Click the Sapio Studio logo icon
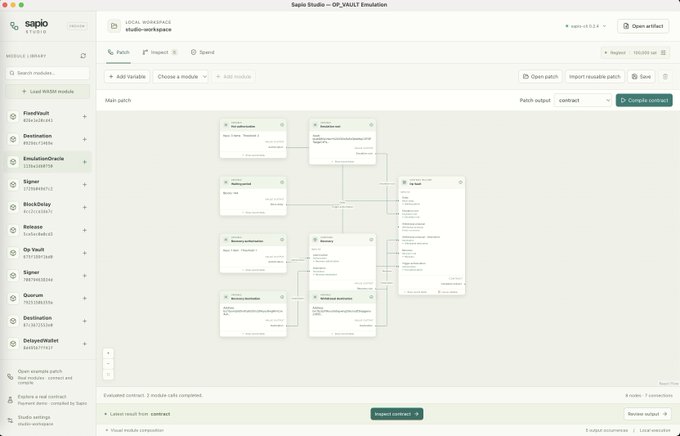The image size is (680, 436). [x=14, y=26]
